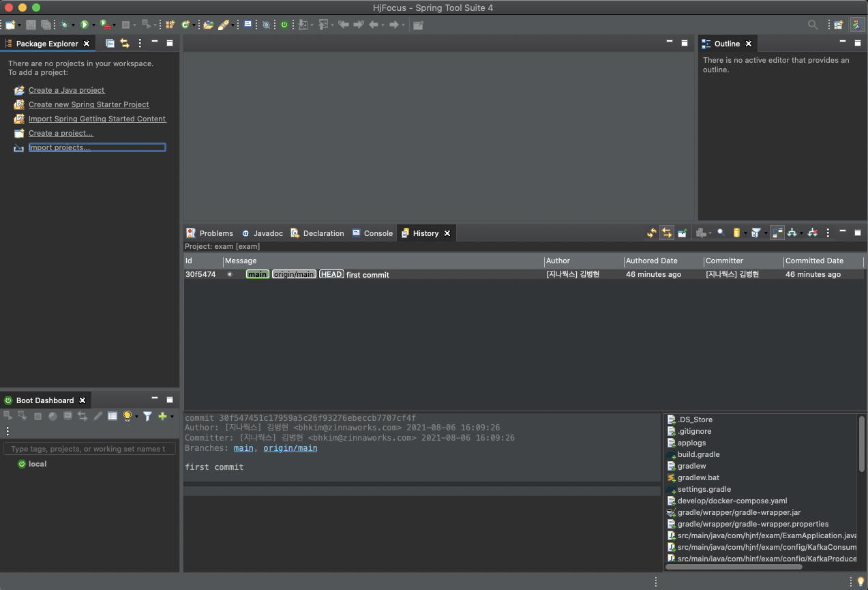The image size is (868, 590).
Task: Open the History repository (yellow cylinder) dropdown
Action: click(745, 233)
